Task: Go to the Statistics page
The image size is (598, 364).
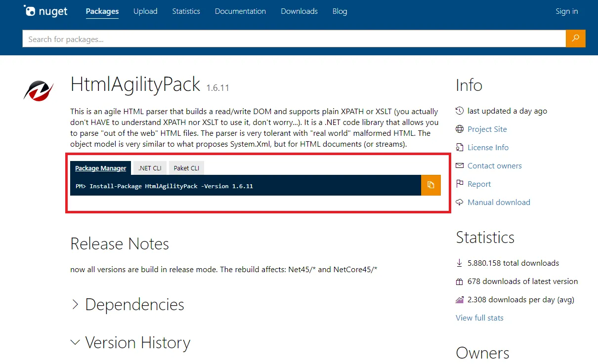Action: [x=186, y=11]
